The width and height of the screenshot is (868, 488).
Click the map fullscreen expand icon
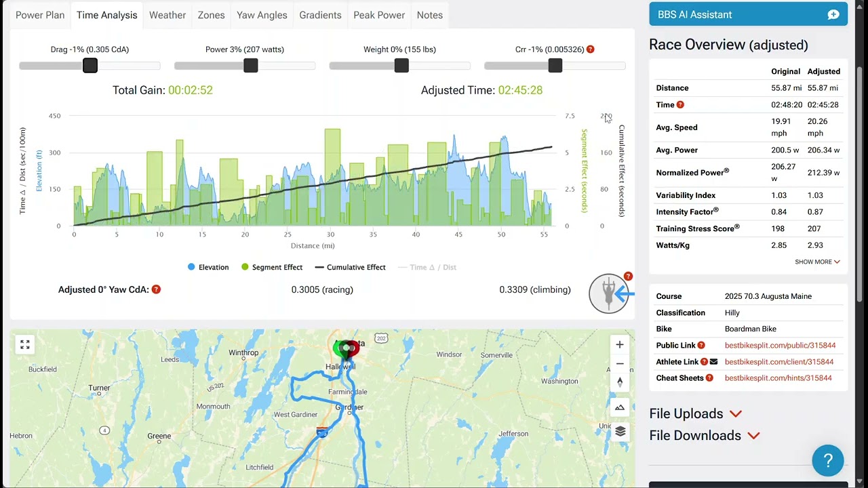[x=25, y=345]
